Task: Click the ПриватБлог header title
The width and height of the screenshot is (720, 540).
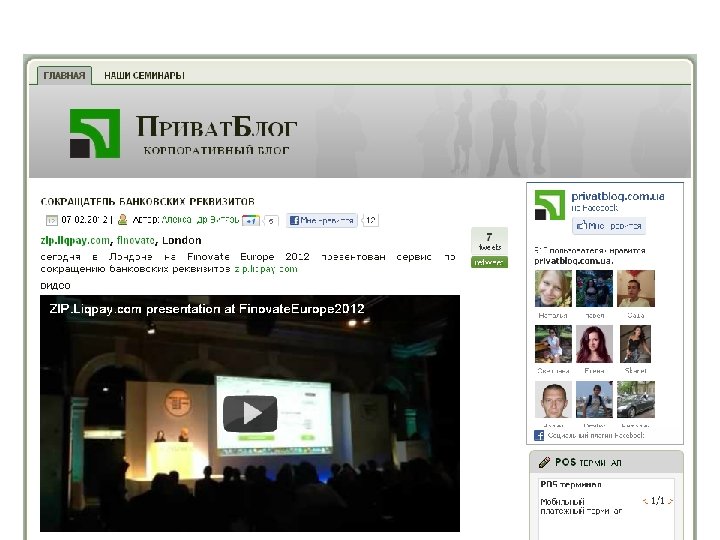Action: 216,126
